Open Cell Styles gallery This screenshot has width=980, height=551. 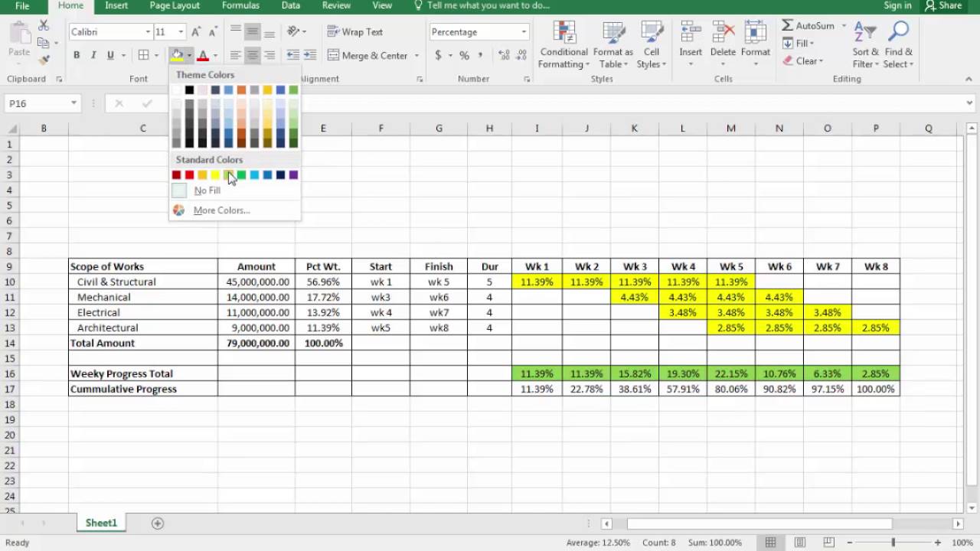[652, 45]
